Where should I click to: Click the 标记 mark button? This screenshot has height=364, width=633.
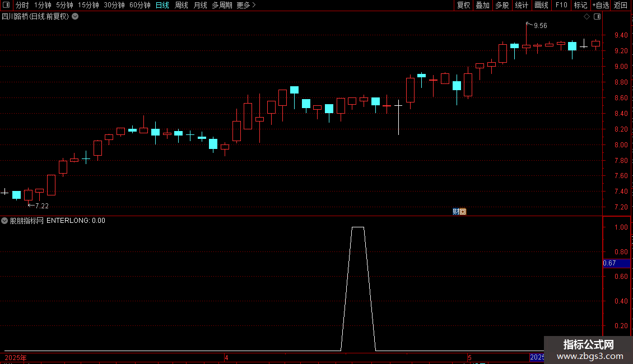pyautogui.click(x=580, y=5)
